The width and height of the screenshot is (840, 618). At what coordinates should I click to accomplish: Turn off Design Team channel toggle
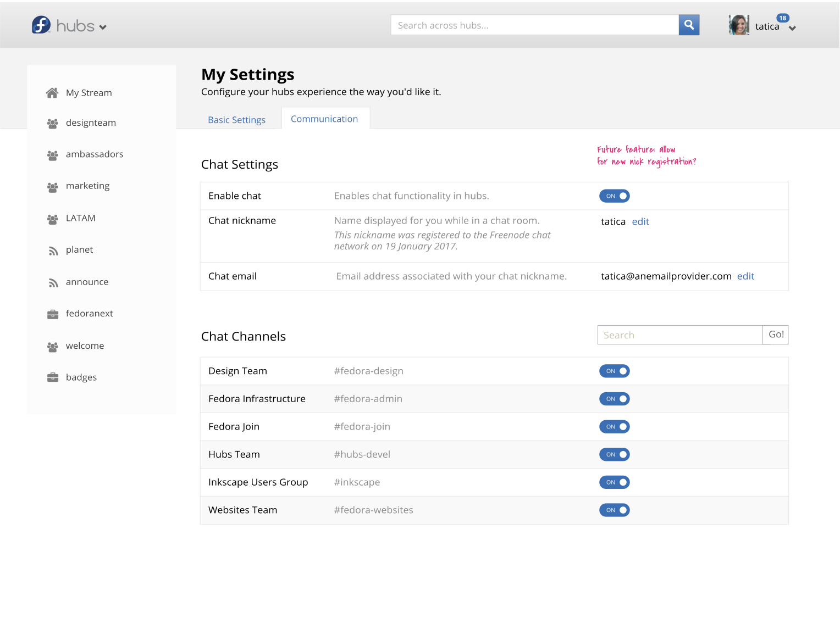615,371
